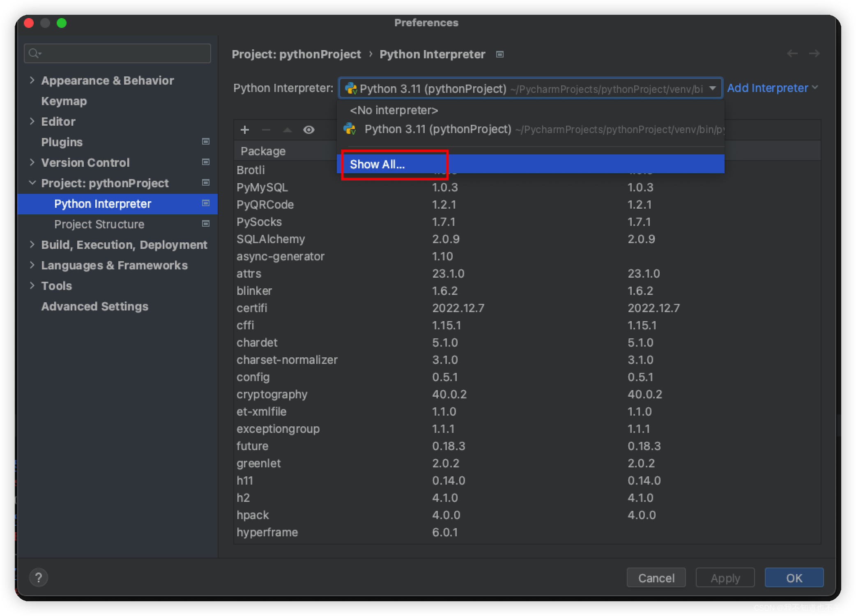This screenshot has height=616, width=856.
Task: Click the back navigation arrow in the header
Action: [x=792, y=53]
